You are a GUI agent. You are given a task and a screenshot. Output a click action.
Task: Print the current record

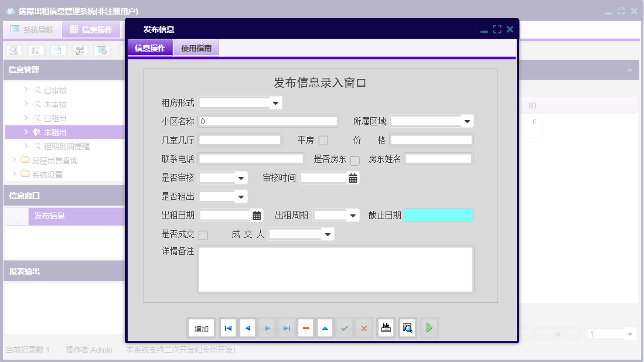386,328
